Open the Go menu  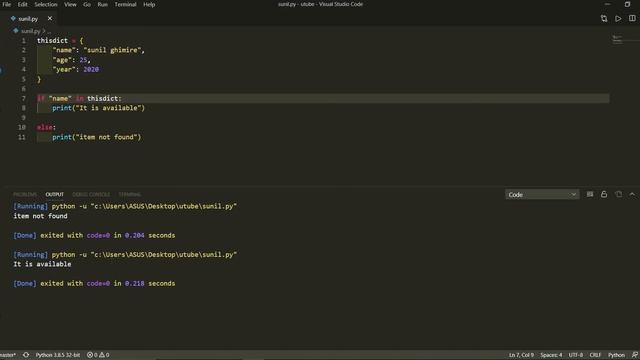(87, 4)
